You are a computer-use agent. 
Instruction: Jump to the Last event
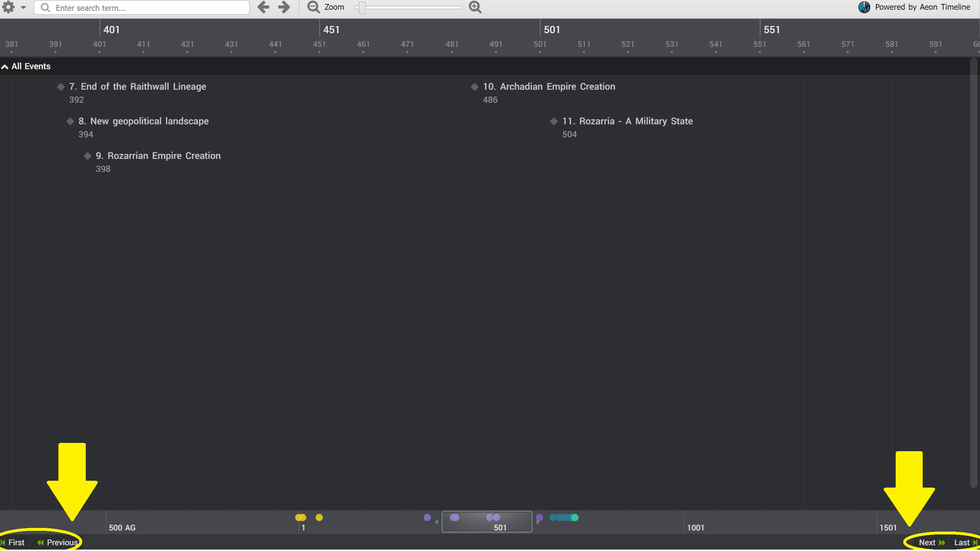pos(965,543)
